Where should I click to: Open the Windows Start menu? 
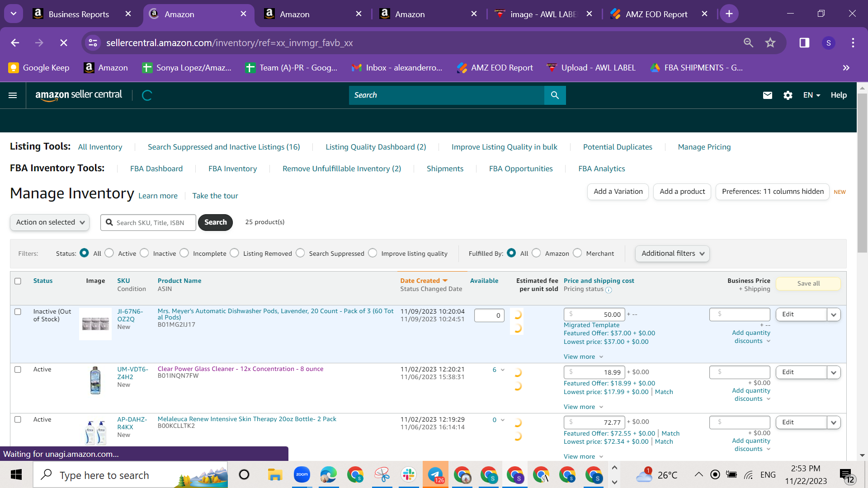click(16, 475)
